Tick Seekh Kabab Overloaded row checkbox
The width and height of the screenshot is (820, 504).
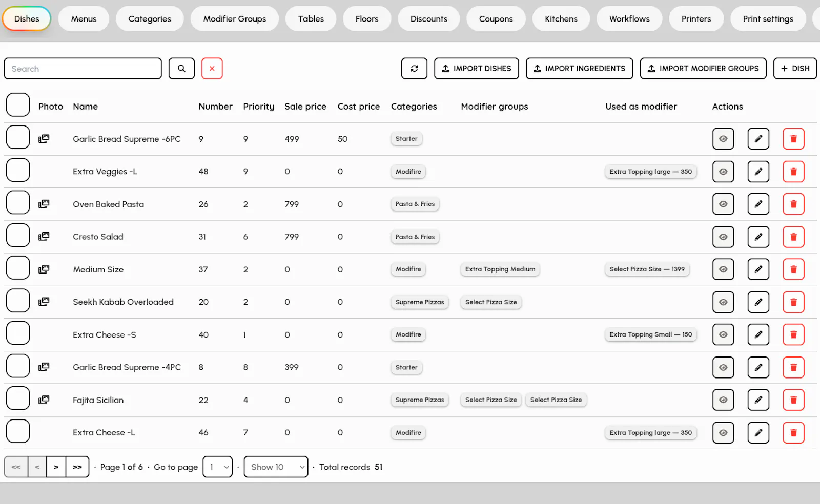tap(18, 301)
